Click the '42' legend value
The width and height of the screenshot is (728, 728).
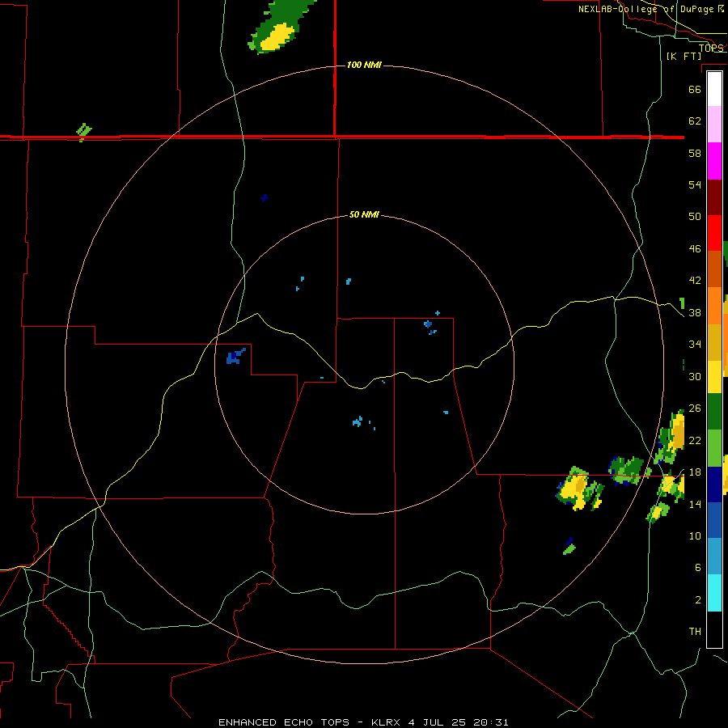point(695,280)
